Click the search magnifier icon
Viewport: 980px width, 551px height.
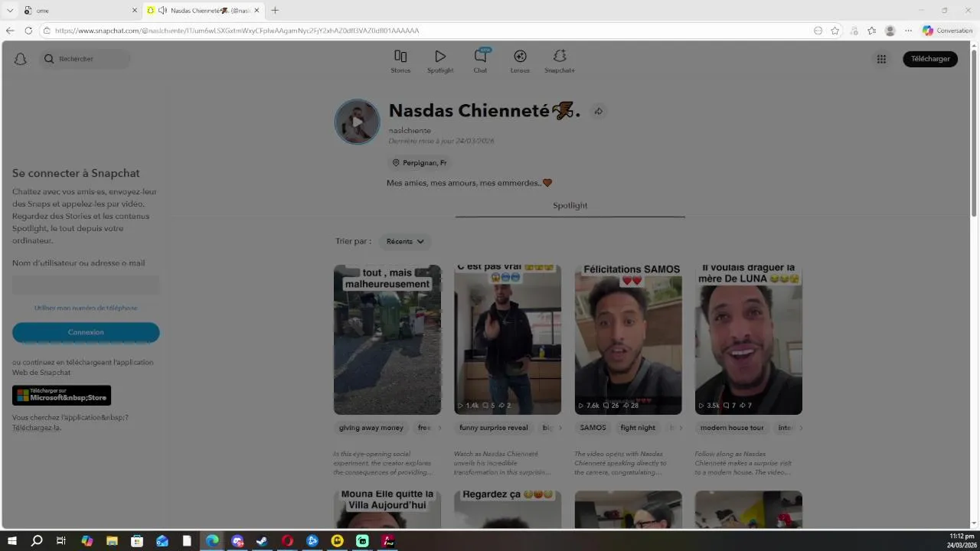49,59
